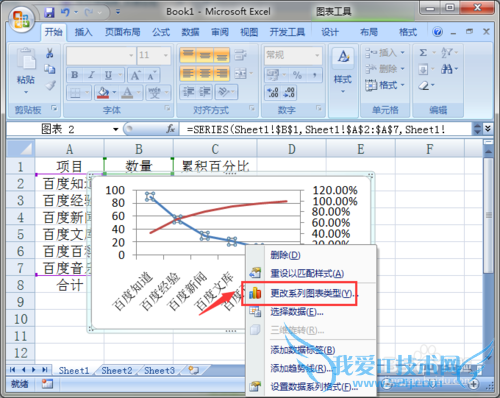Expand the Name Box dropdown arrow

pyautogui.click(x=116, y=129)
